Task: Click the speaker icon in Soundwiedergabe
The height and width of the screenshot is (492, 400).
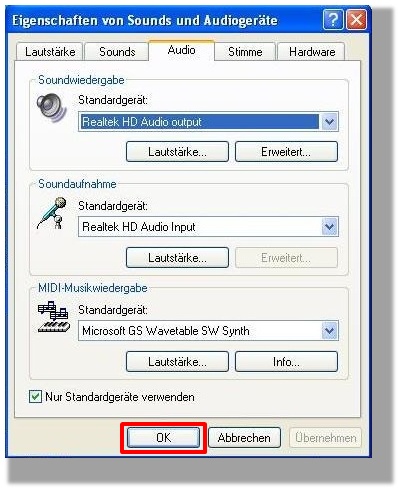Action: [x=51, y=108]
